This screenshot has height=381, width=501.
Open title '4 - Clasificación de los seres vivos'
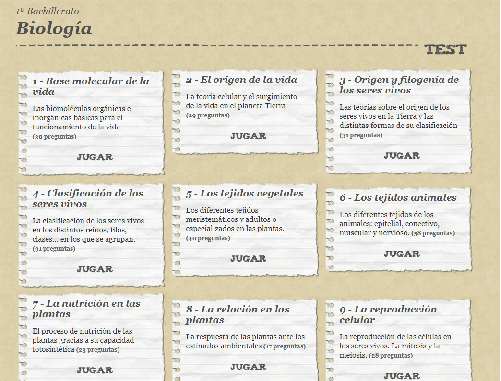[x=88, y=198]
